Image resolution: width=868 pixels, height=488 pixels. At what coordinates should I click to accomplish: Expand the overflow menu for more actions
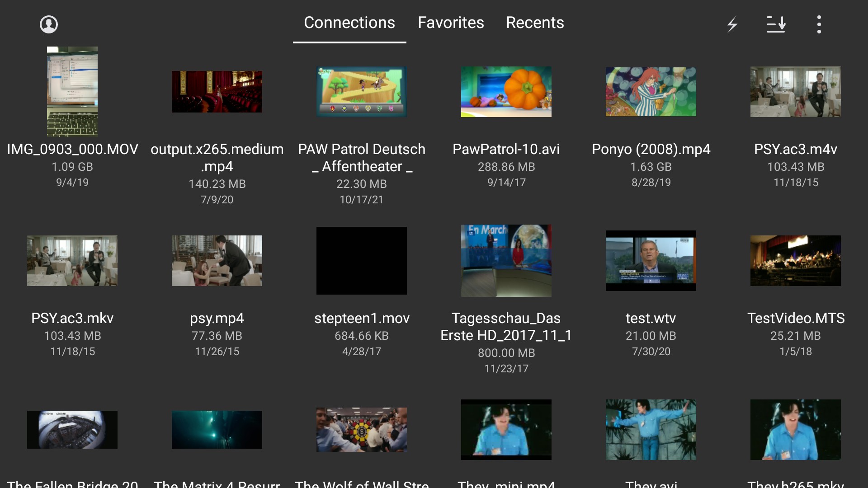tap(819, 25)
